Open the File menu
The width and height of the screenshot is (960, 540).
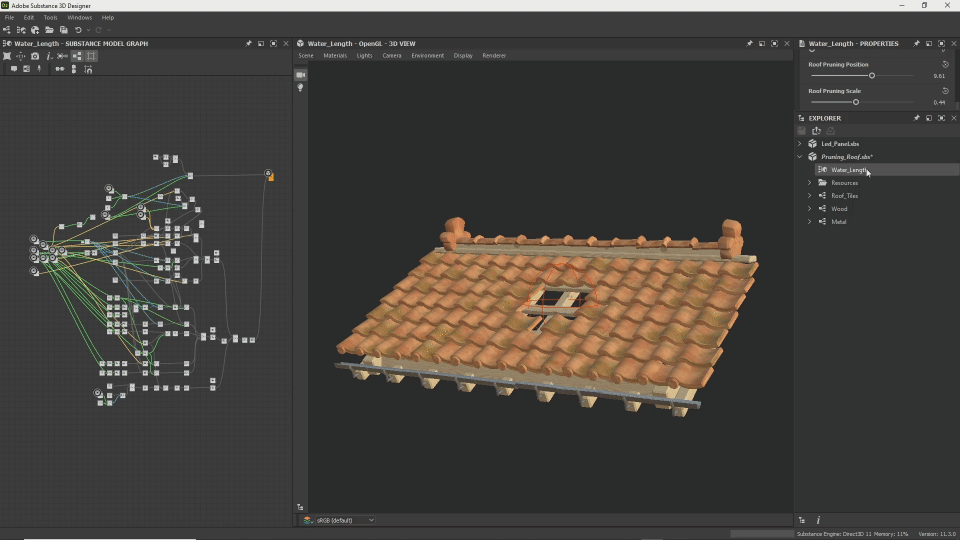[x=9, y=18]
